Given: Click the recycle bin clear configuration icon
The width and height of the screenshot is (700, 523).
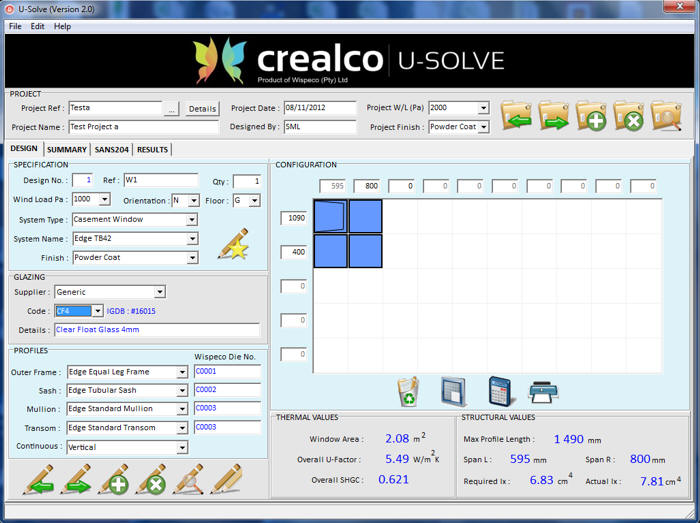Looking at the screenshot, I should pos(408,392).
